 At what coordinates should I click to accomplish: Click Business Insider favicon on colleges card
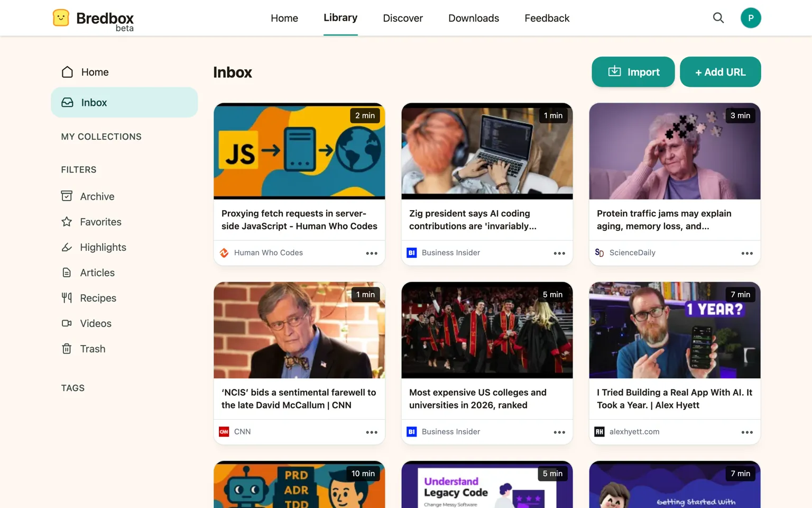point(412,432)
